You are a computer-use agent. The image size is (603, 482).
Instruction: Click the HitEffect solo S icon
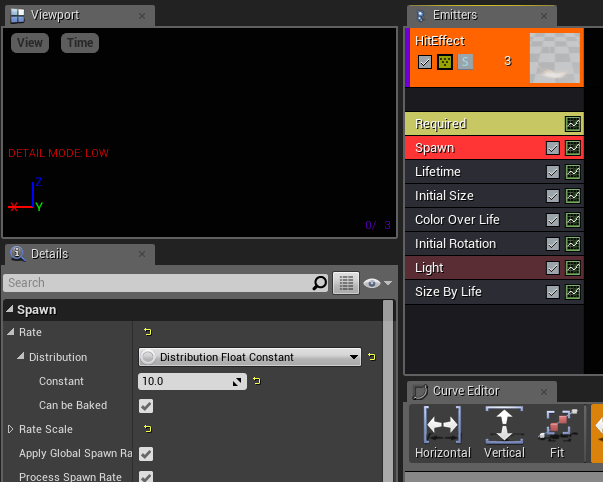click(x=465, y=62)
